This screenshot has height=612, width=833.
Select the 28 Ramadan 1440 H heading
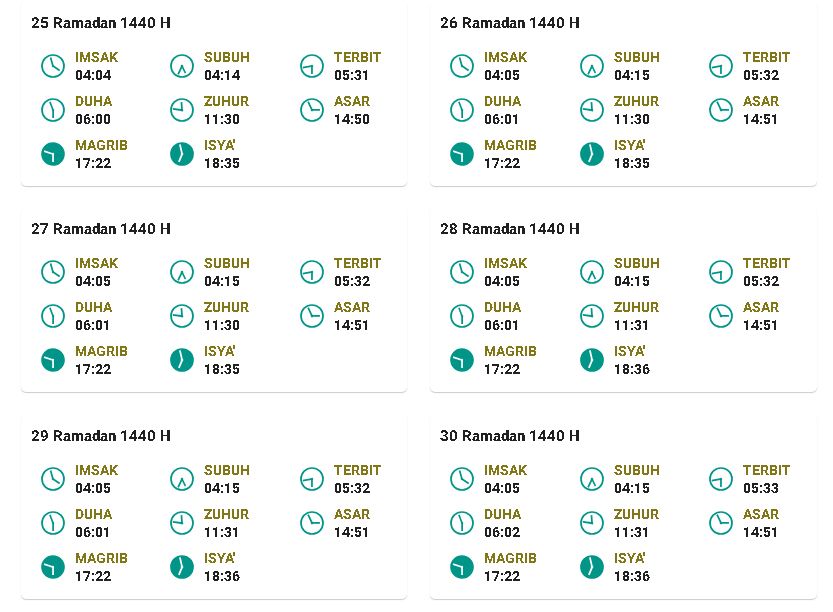pos(509,229)
